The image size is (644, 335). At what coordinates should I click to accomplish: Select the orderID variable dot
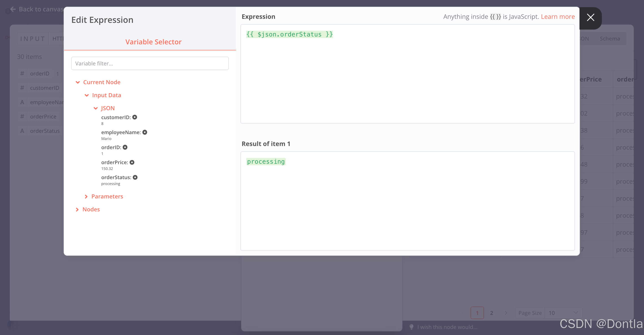(x=125, y=147)
